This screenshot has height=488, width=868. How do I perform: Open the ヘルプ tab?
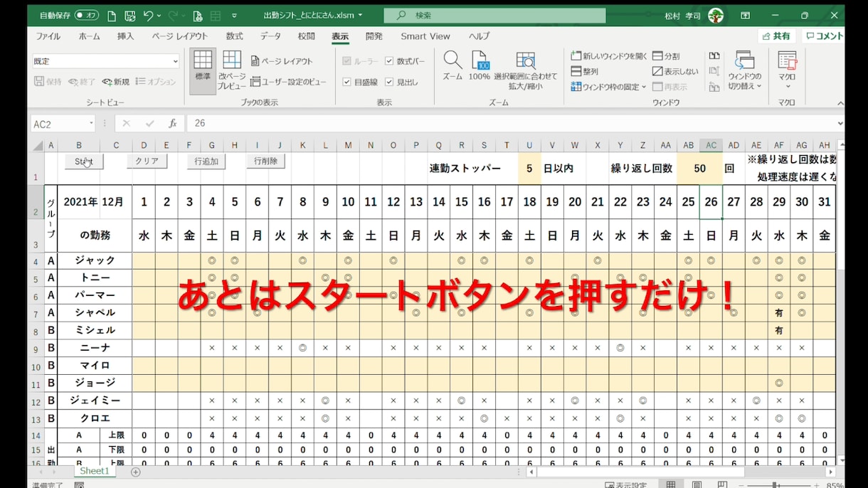tap(480, 36)
